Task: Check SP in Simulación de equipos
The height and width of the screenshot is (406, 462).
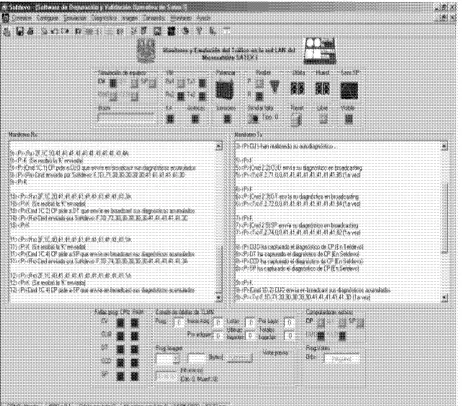Action: click(x=152, y=83)
